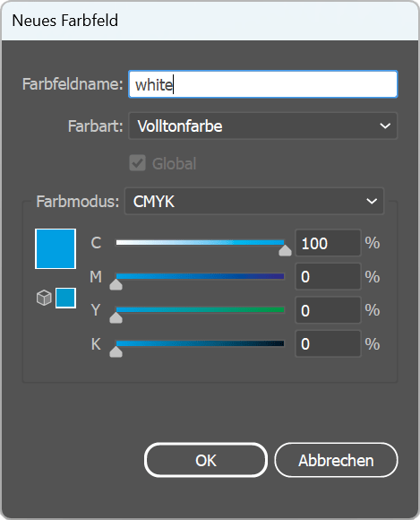
Task: Click the chevron arrow of Farbart dropdown
Action: 385,126
